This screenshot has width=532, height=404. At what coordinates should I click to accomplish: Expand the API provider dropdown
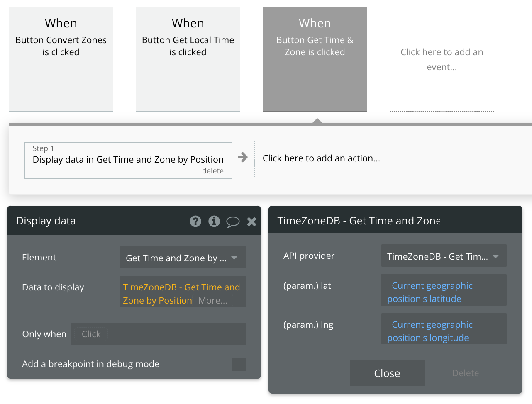[x=444, y=256]
